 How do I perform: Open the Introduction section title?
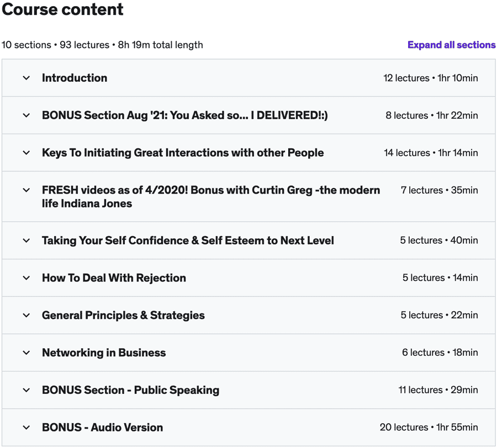(x=75, y=78)
